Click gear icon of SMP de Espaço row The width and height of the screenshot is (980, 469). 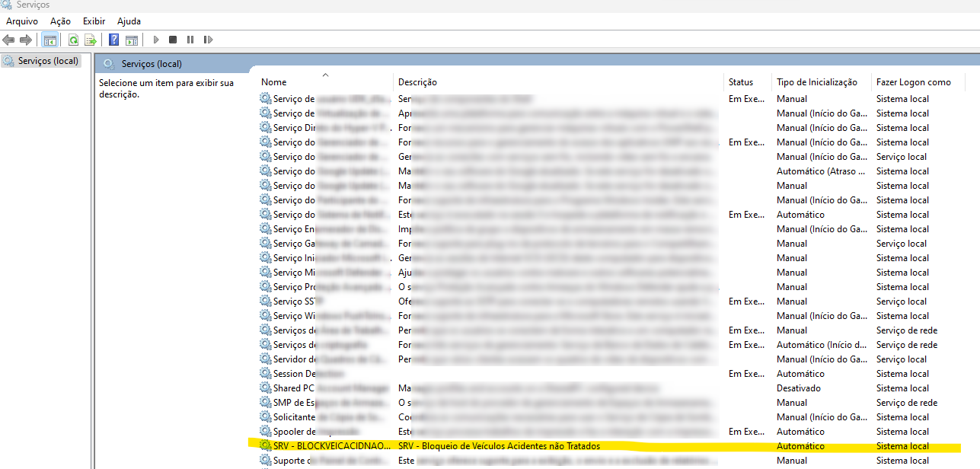tap(265, 403)
